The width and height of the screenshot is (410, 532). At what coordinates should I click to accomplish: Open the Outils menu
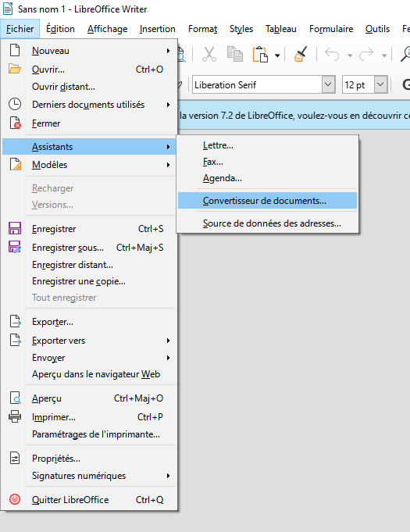pos(377,29)
